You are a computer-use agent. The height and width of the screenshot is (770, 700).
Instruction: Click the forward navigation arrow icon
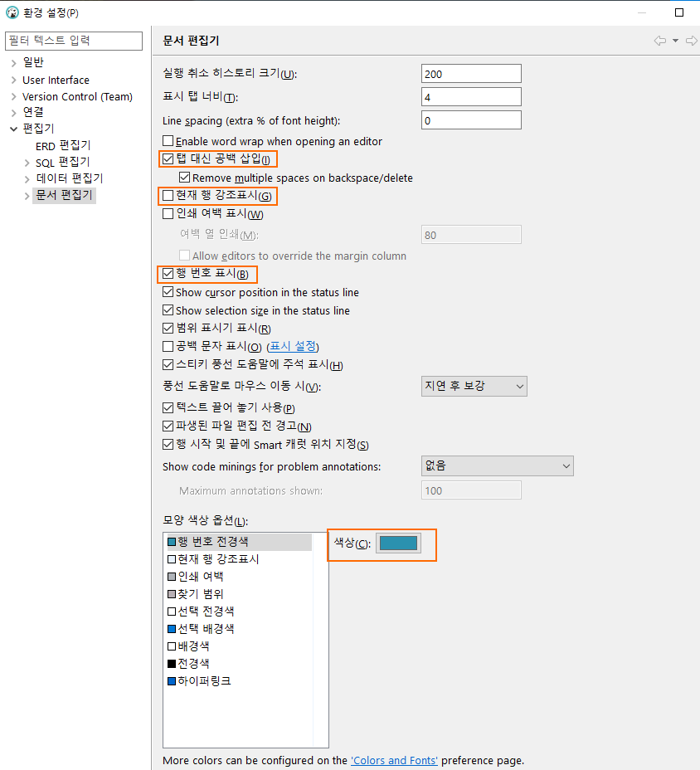point(692,41)
